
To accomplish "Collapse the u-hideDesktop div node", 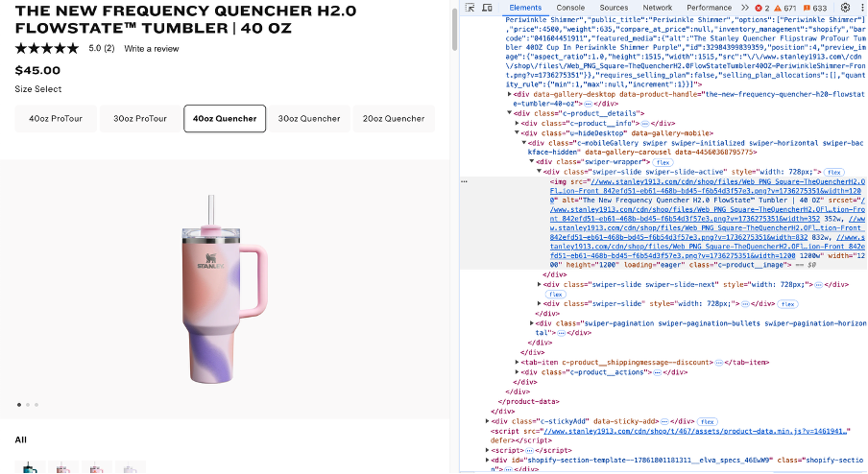I will coord(517,133).
